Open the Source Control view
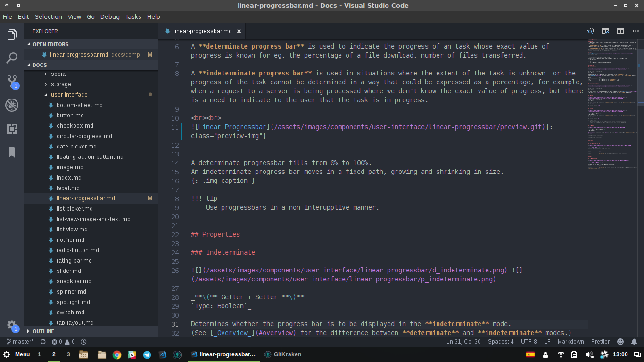 [11, 81]
